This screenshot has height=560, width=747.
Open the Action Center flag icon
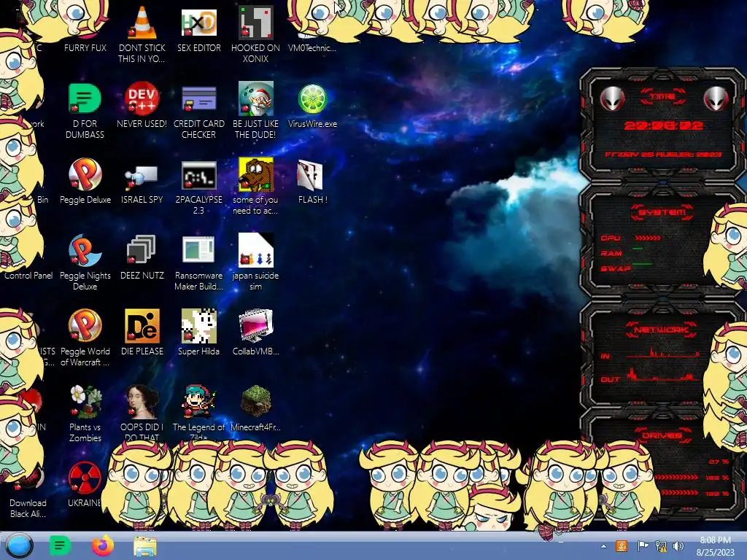tap(643, 546)
